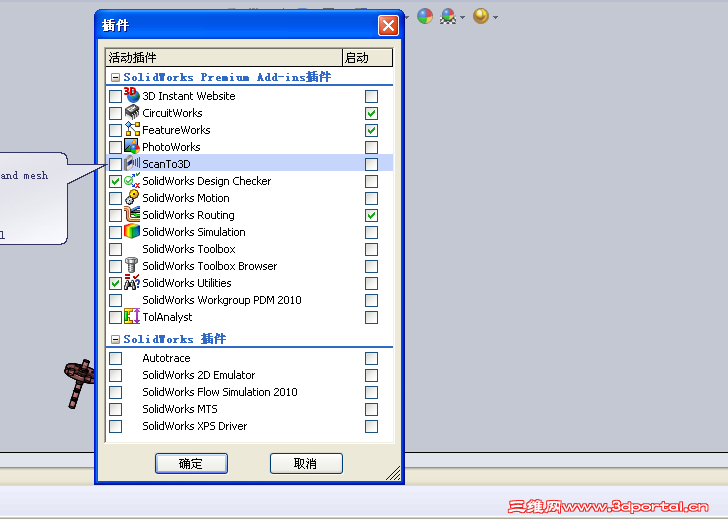Click the 取消 button
728x520 pixels.
pos(306,463)
